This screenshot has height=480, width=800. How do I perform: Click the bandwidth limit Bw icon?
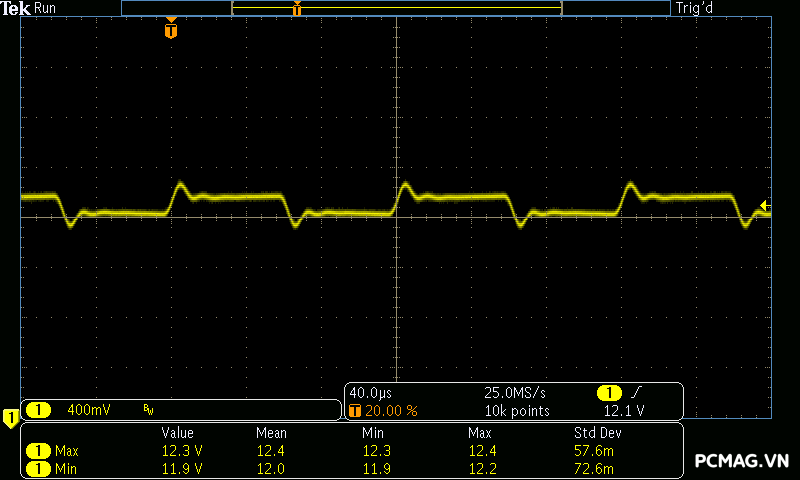(148, 410)
